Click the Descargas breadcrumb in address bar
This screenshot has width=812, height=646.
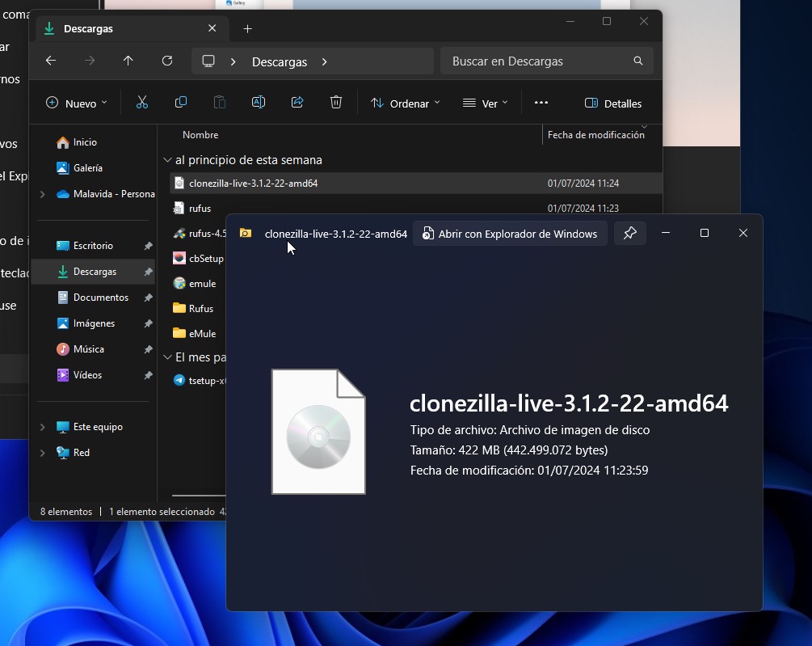pyautogui.click(x=279, y=61)
